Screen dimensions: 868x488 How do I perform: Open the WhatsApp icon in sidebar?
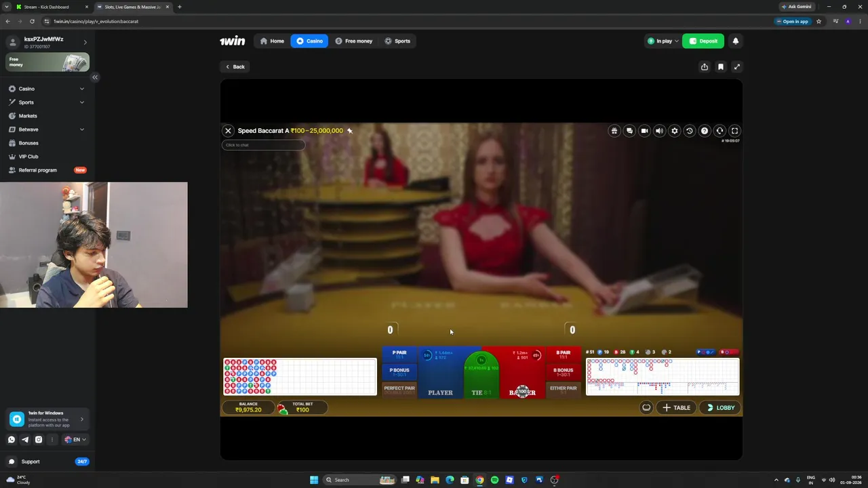pos(12,440)
